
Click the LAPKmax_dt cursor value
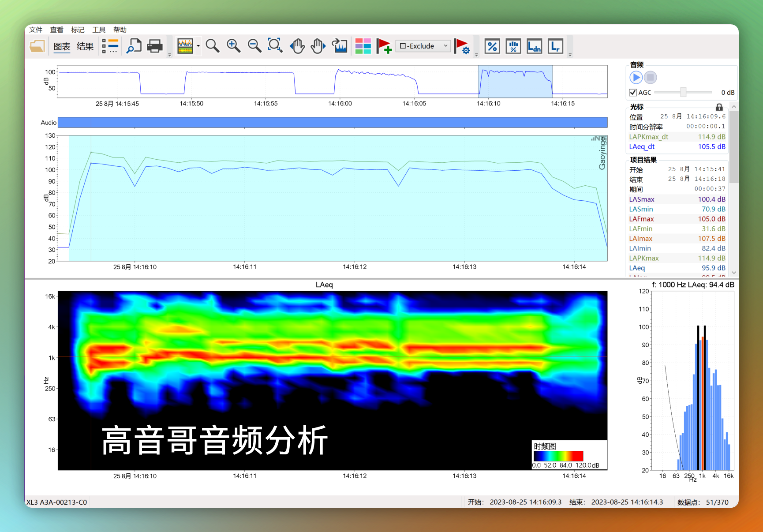click(x=711, y=137)
